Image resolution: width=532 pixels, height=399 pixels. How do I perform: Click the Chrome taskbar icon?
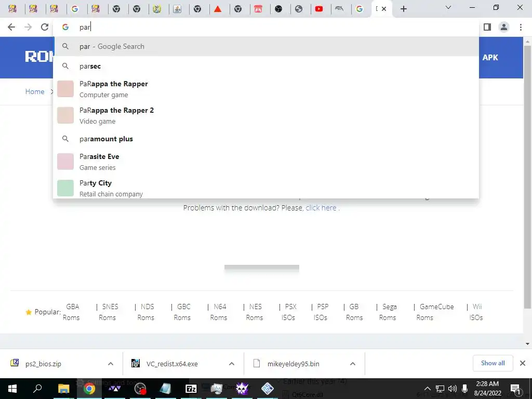point(89,389)
